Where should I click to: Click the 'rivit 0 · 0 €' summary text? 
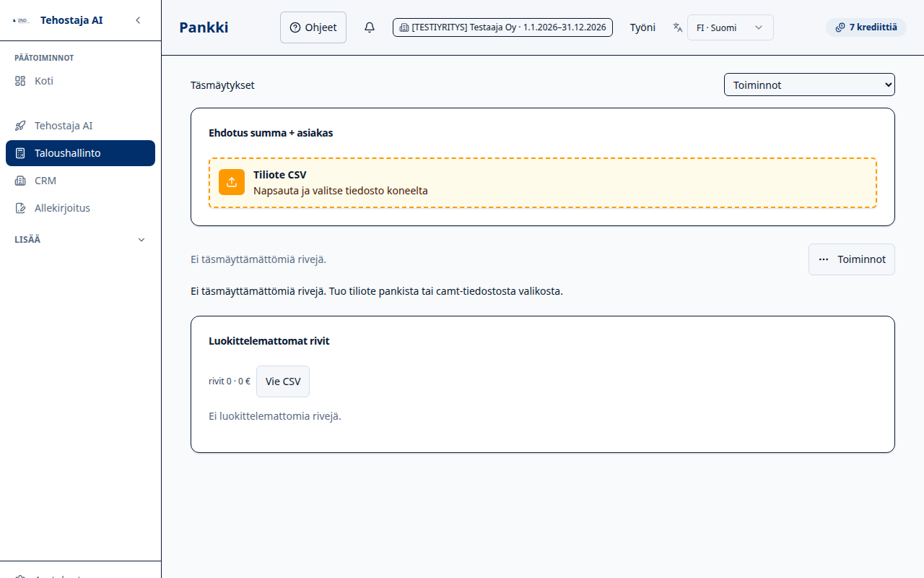coord(230,381)
